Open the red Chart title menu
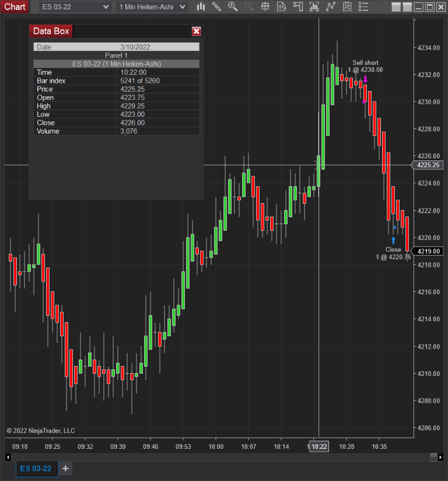The image size is (448, 481). point(15,7)
